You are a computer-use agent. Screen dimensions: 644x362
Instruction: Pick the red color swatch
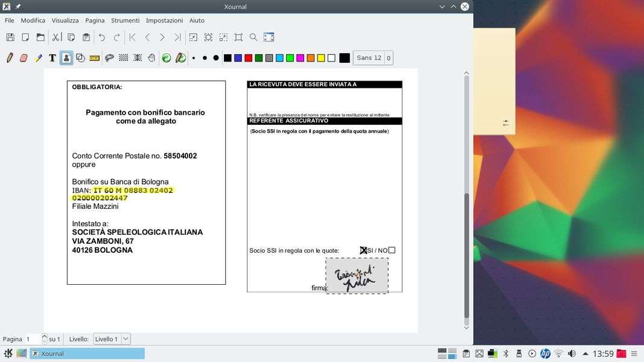coord(248,58)
